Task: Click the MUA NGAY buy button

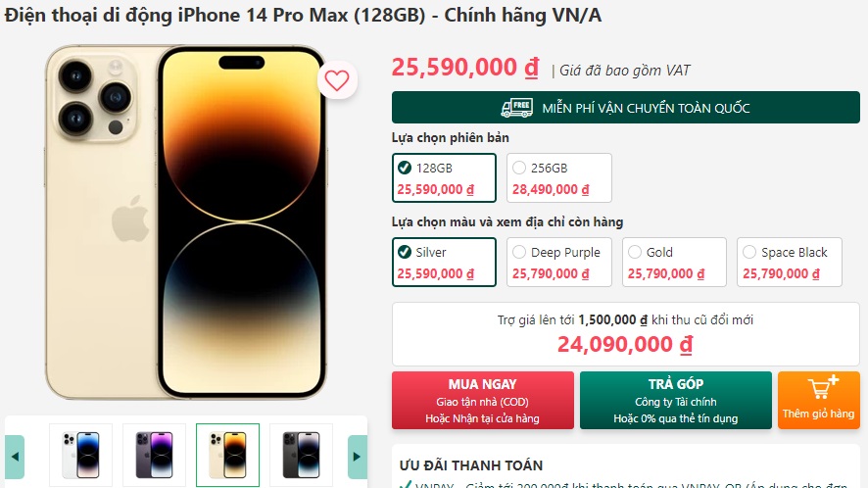Action: pos(483,401)
